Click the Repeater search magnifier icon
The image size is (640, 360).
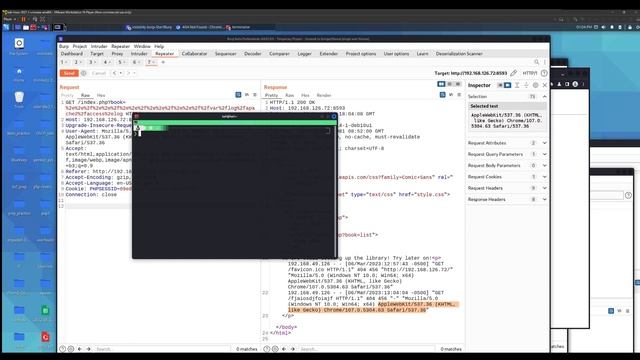point(536,62)
